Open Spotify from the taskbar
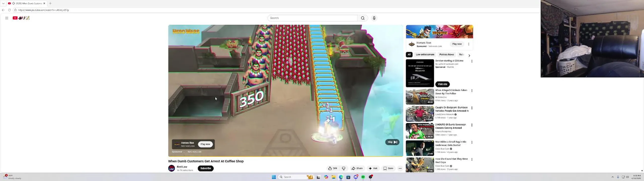 click(x=363, y=177)
